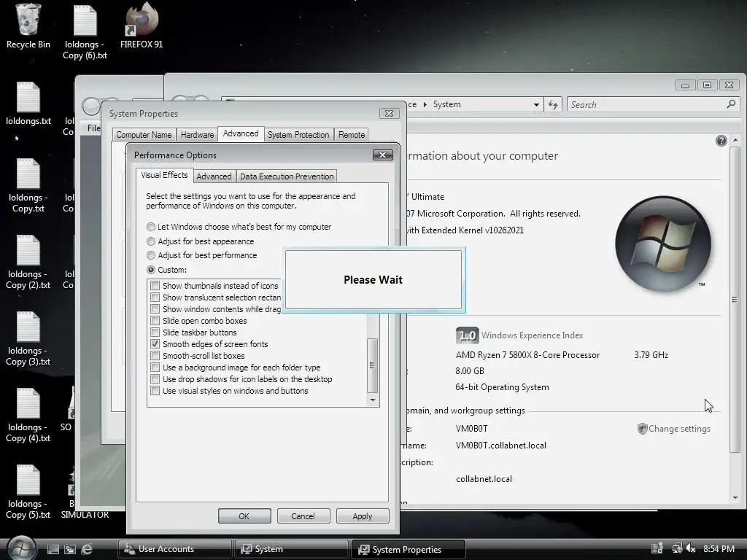Switch to the Hardware tab
The height and width of the screenshot is (560, 747).
click(x=197, y=135)
